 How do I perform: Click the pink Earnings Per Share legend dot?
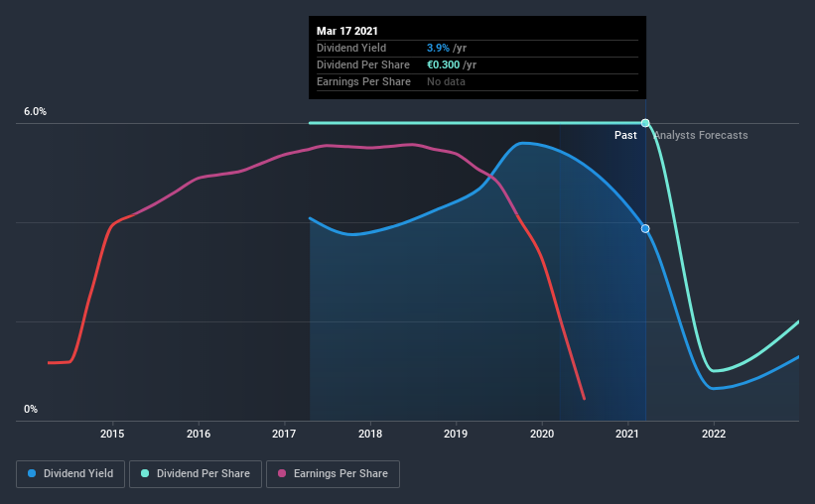click(282, 473)
